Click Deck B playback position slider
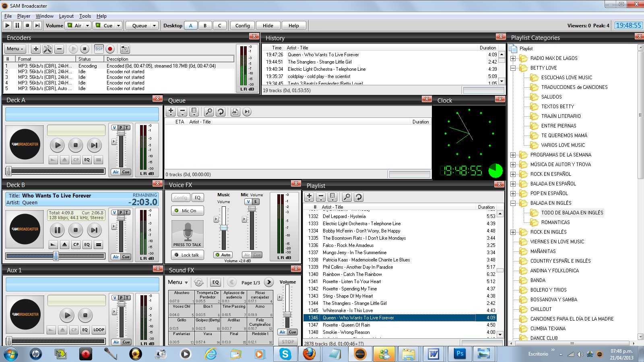The height and width of the screenshot is (362, 644). (56, 256)
